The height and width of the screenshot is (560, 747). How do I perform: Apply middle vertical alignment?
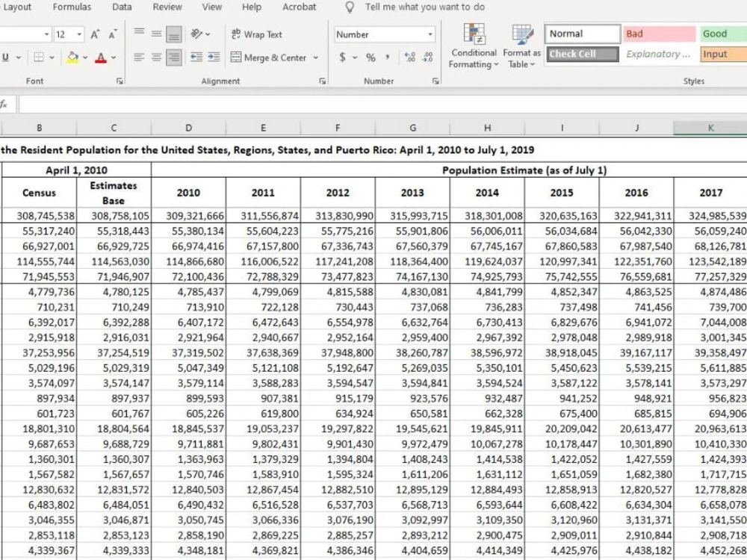point(156,34)
